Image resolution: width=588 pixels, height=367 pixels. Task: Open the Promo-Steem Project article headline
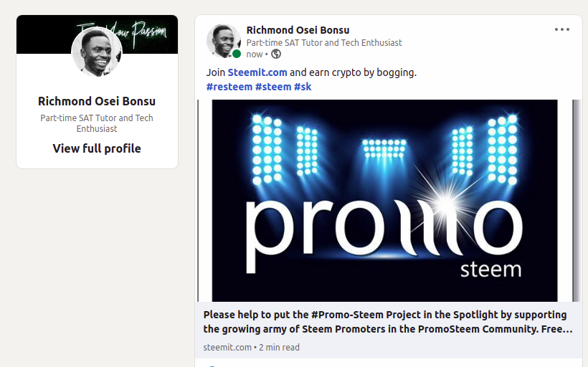387,322
